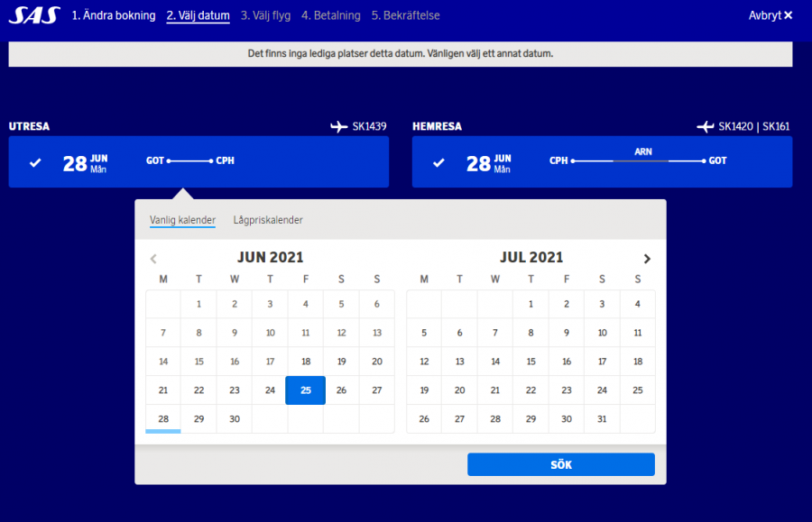Go to next month with right chevron
Image resolution: width=812 pixels, height=522 pixels.
pos(646,259)
